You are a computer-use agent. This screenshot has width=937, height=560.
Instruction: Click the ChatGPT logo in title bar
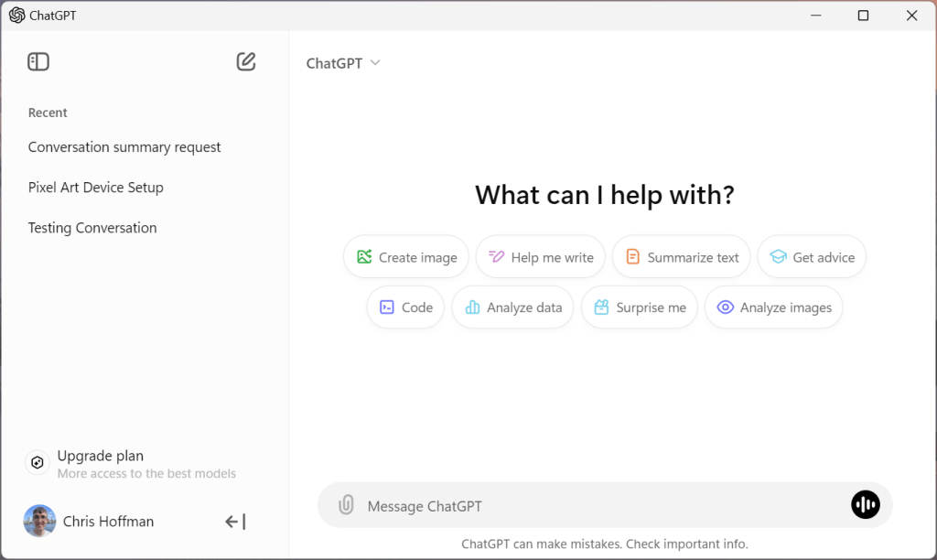17,16
